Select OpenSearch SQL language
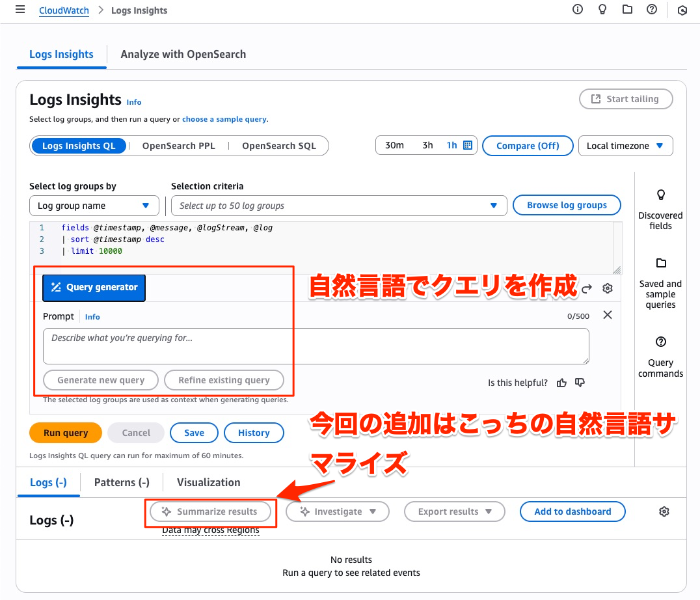 (x=279, y=146)
